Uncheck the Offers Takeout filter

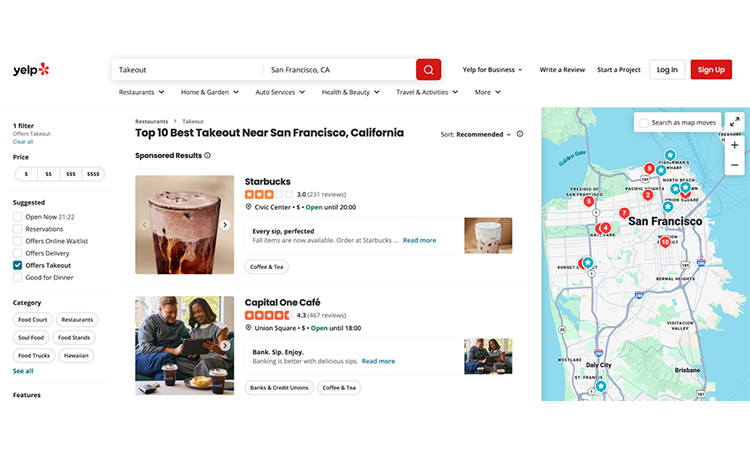coord(18,266)
